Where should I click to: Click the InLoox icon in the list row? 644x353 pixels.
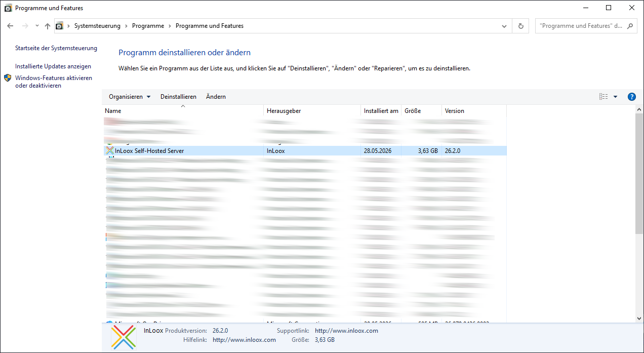pyautogui.click(x=110, y=151)
